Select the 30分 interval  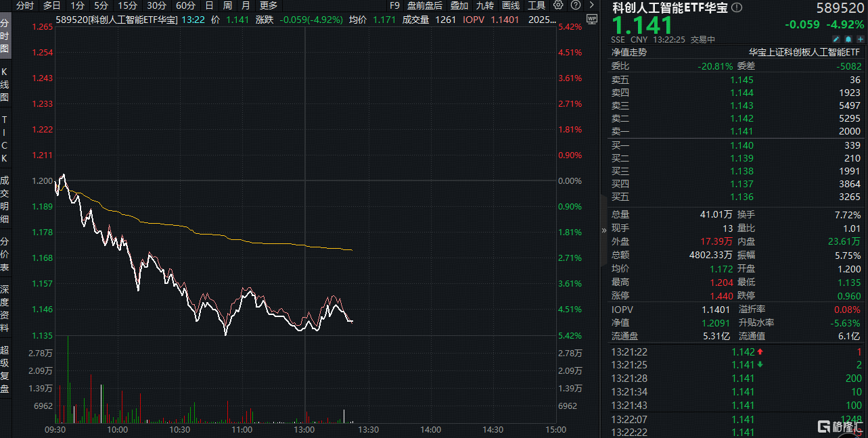coord(157,5)
